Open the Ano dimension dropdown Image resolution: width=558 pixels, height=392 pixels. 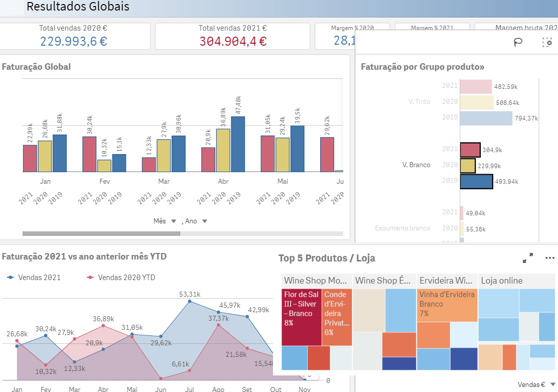[196, 221]
